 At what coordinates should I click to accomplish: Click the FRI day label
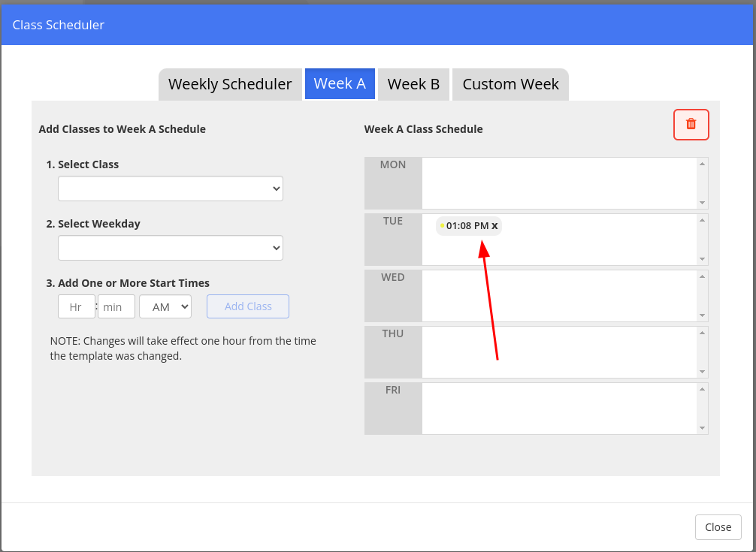coord(393,391)
